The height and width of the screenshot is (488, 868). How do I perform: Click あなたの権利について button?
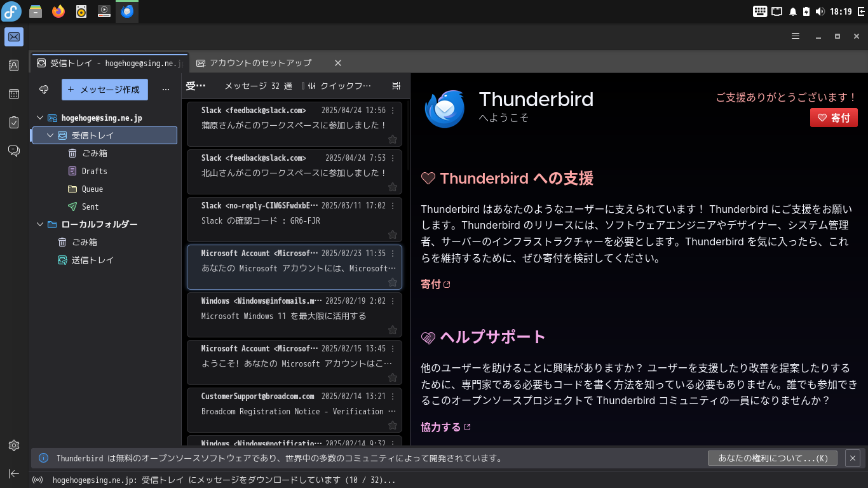(x=773, y=457)
